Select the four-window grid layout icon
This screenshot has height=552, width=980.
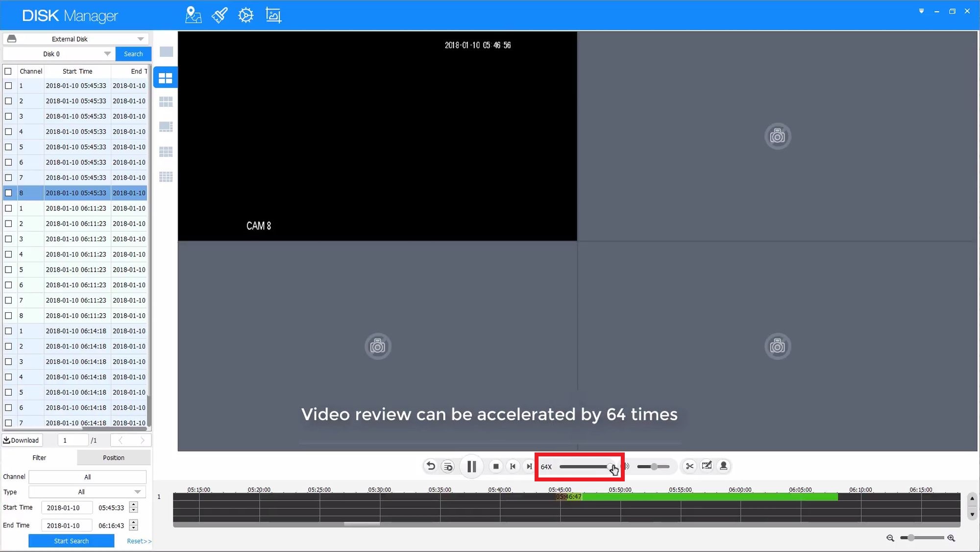[166, 78]
